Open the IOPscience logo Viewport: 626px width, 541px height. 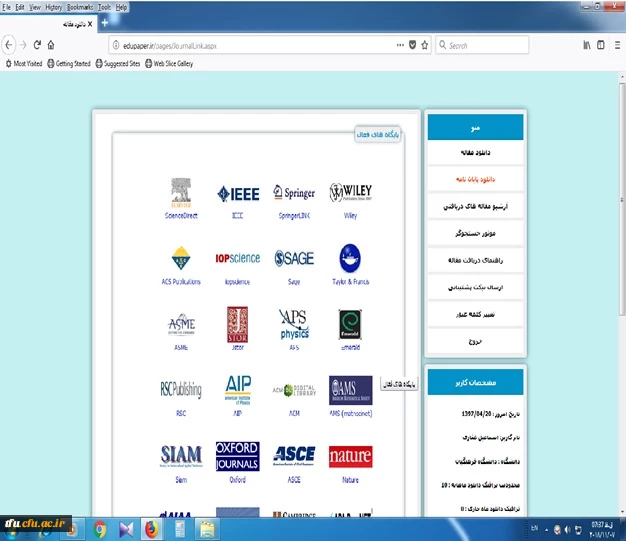(237, 258)
